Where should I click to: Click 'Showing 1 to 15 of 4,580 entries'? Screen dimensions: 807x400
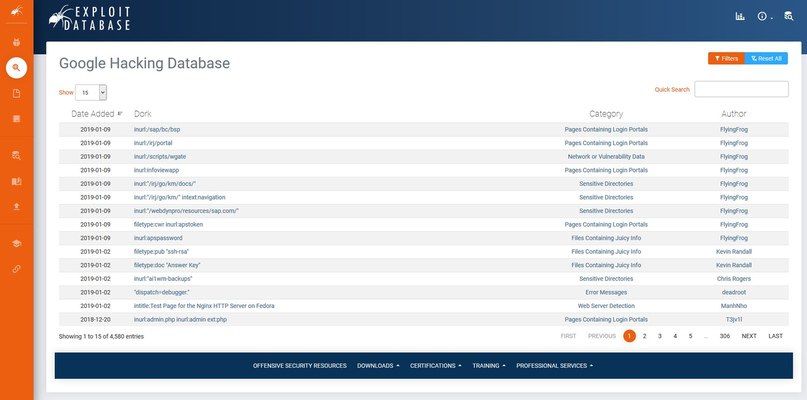tap(101, 337)
